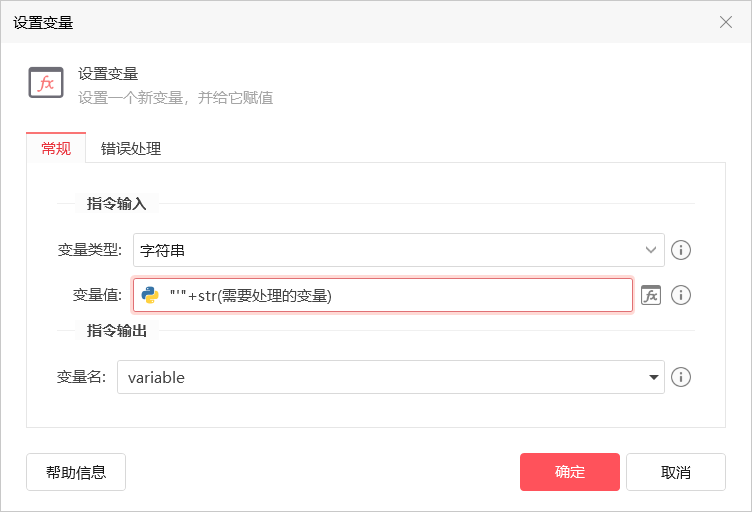
Task: Expand the 变量类型 chevron arrow
Action: pyautogui.click(x=652, y=250)
